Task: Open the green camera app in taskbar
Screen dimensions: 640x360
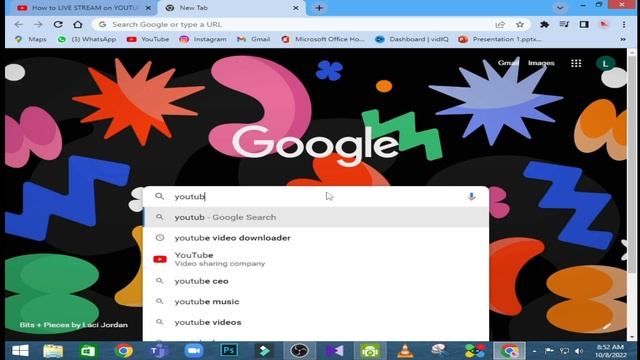Action: pyautogui.click(x=370, y=351)
